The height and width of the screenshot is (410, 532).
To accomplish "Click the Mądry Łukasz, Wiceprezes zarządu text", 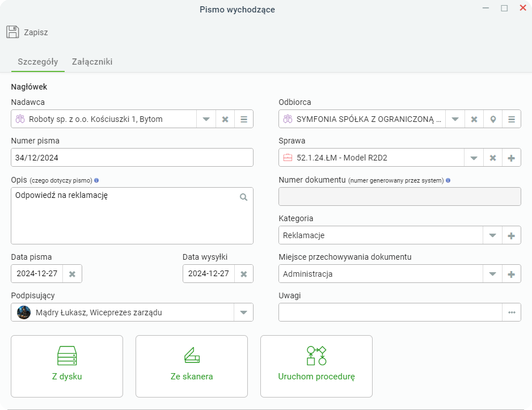I will tap(99, 312).
